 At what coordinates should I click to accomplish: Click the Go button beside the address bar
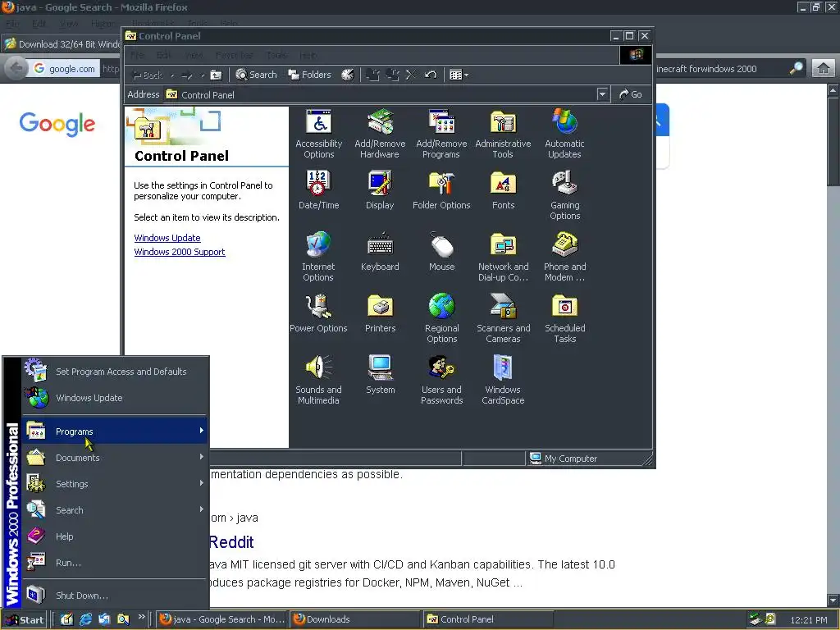pos(631,94)
